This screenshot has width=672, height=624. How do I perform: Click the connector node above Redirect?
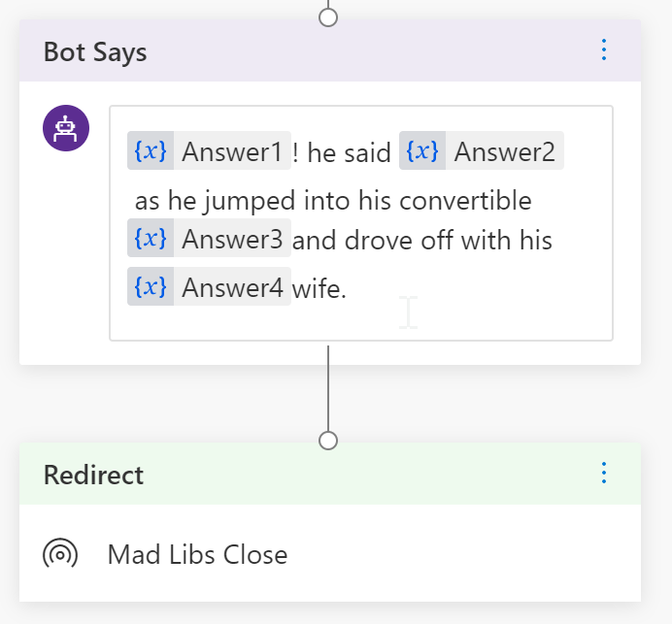[x=328, y=441]
